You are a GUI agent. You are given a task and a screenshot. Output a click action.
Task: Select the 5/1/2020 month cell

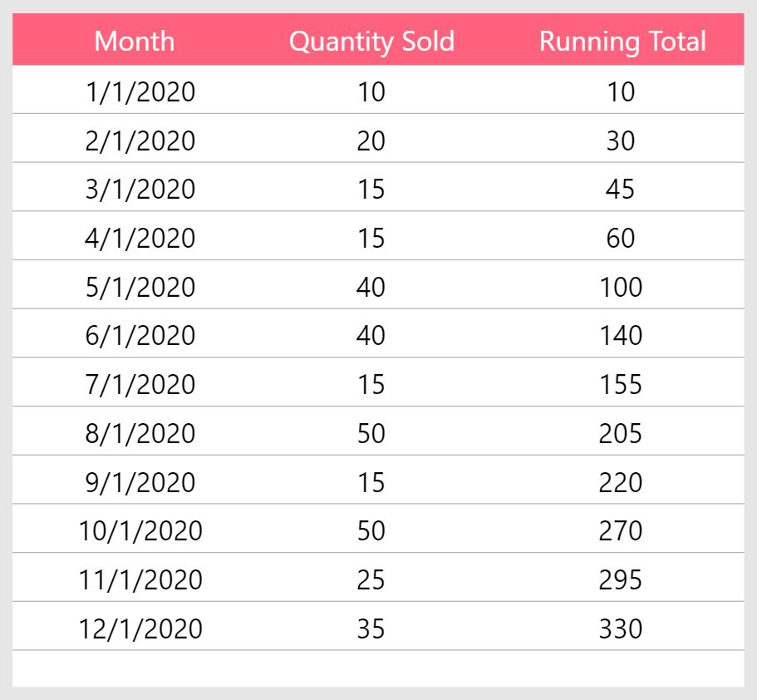click(x=140, y=287)
